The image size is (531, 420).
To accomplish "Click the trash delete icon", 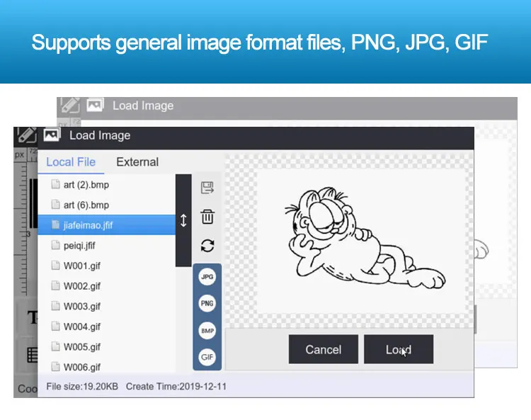I will pos(207,217).
